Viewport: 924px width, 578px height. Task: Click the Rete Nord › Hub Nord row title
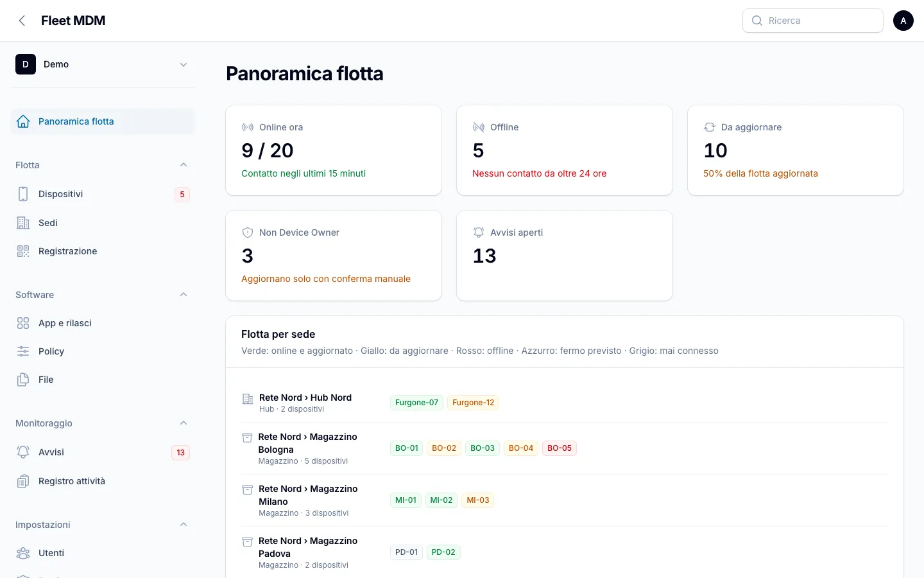click(x=305, y=398)
